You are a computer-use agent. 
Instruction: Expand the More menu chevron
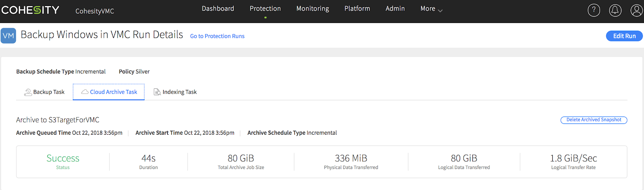(x=440, y=10)
